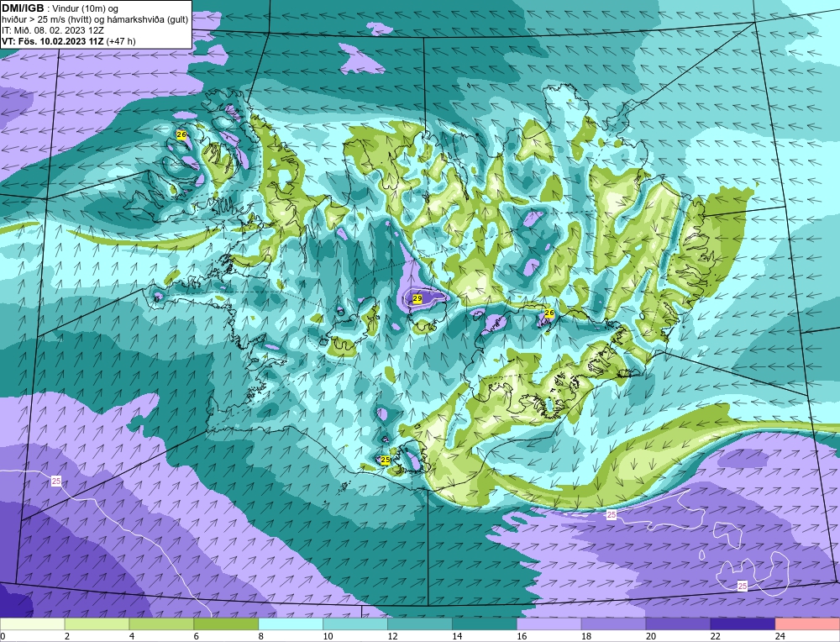Click legend scale value "4"
The width and height of the screenshot is (840, 642).
[132, 636]
